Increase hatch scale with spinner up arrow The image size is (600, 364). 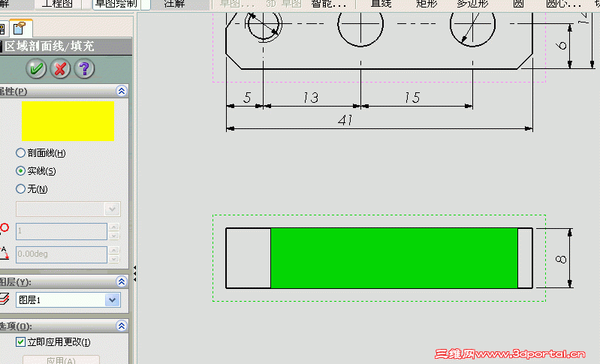click(x=113, y=227)
